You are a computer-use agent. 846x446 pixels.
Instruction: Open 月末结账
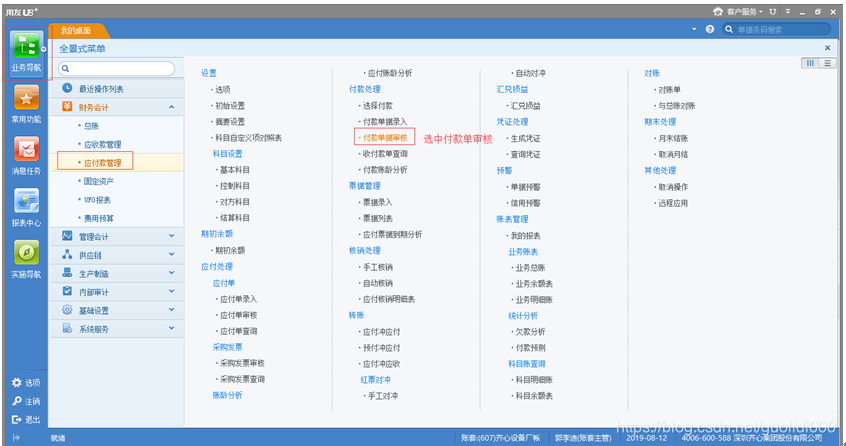coord(673,138)
